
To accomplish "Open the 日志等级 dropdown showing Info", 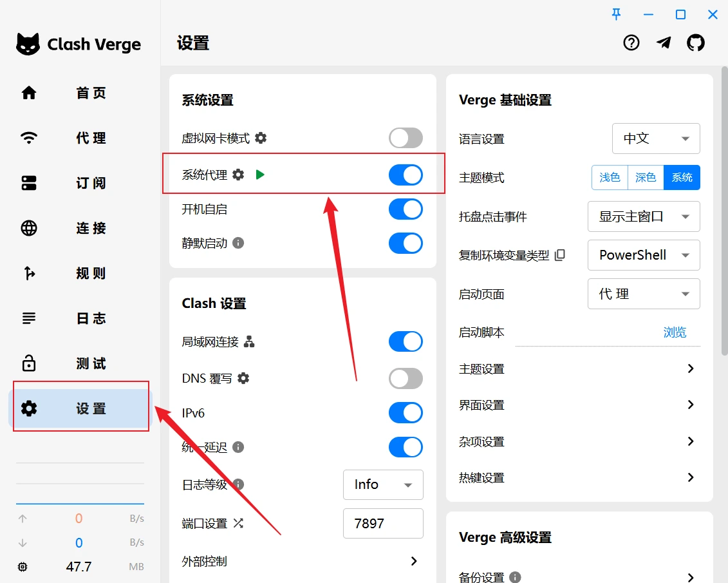I will click(x=383, y=484).
